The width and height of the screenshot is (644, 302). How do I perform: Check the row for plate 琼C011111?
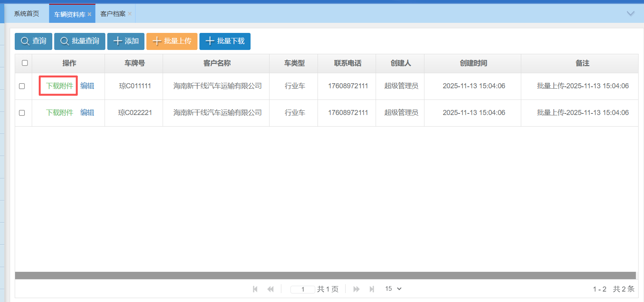[x=22, y=86]
